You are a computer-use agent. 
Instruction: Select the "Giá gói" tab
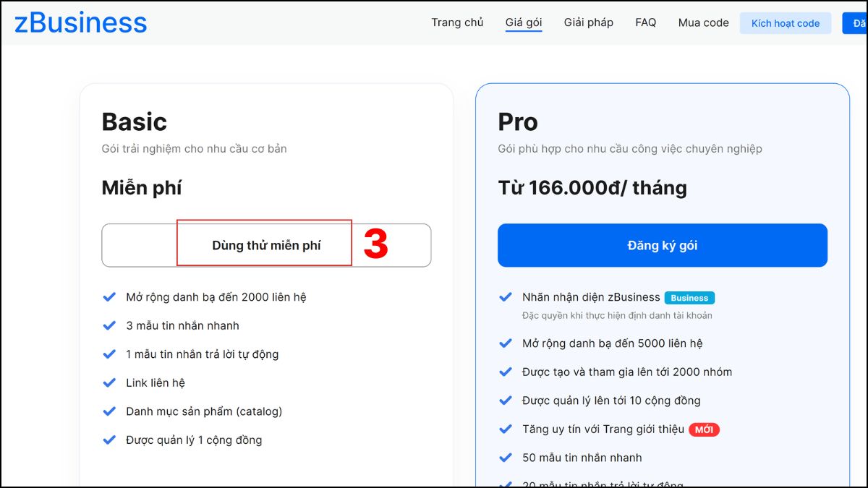tap(523, 22)
